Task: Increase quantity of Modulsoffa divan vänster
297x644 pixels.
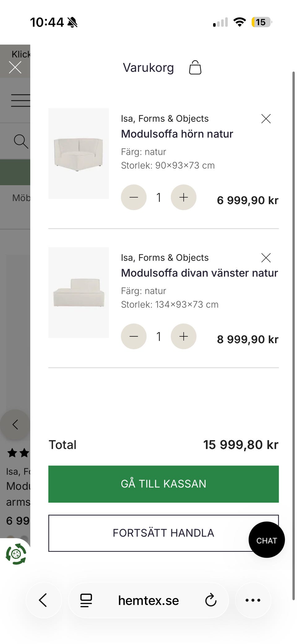Action: [x=183, y=336]
